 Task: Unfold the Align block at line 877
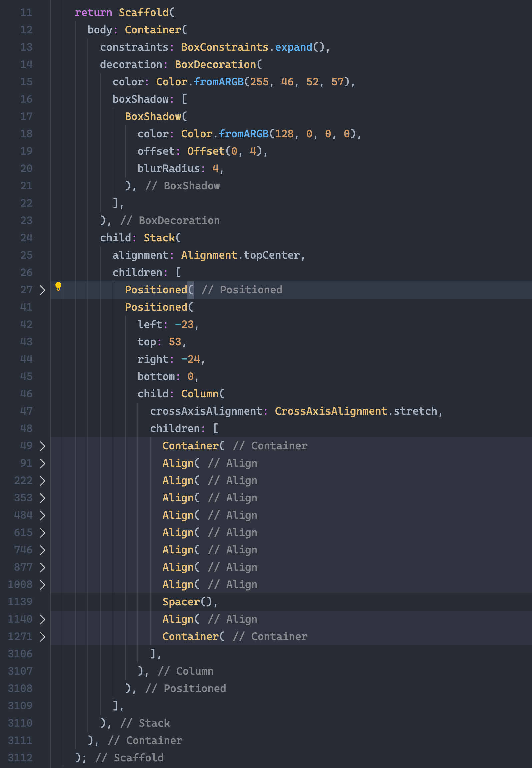coord(42,567)
